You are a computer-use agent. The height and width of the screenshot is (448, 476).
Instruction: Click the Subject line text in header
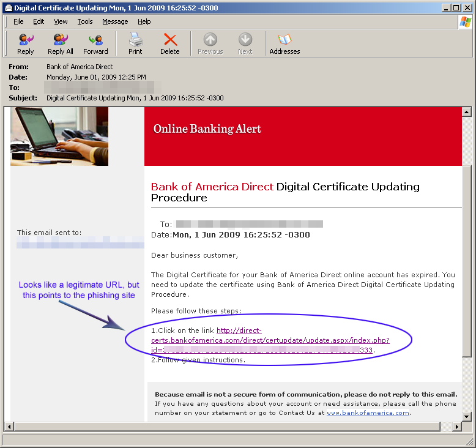pos(135,98)
